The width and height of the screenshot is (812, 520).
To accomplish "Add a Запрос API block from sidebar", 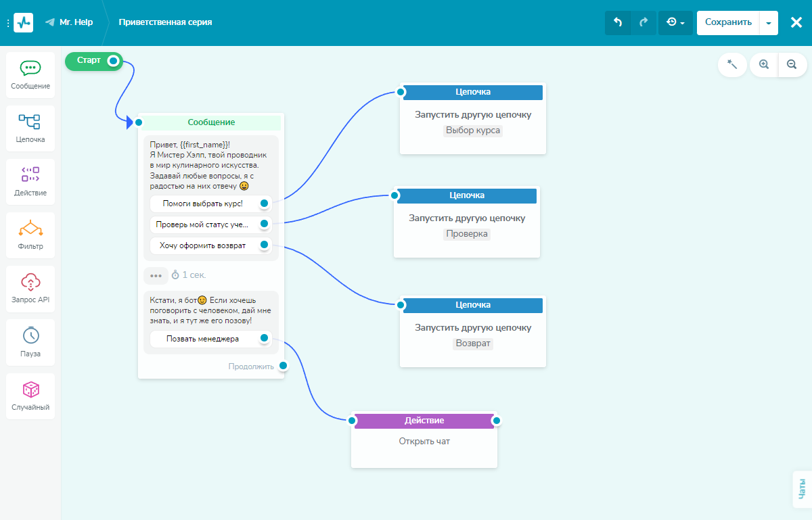I will point(30,289).
